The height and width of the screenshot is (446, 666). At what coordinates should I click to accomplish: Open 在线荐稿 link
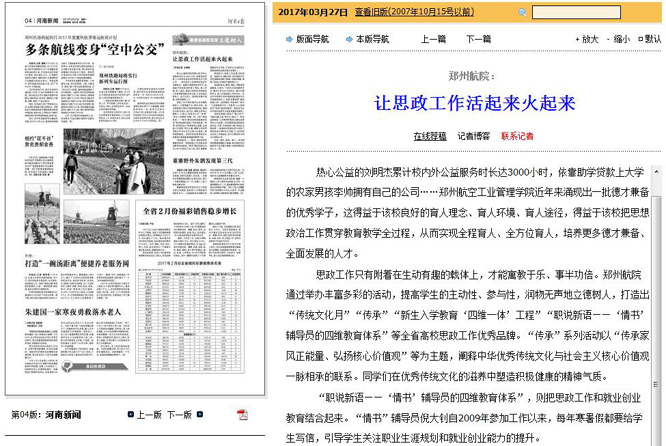(430, 136)
